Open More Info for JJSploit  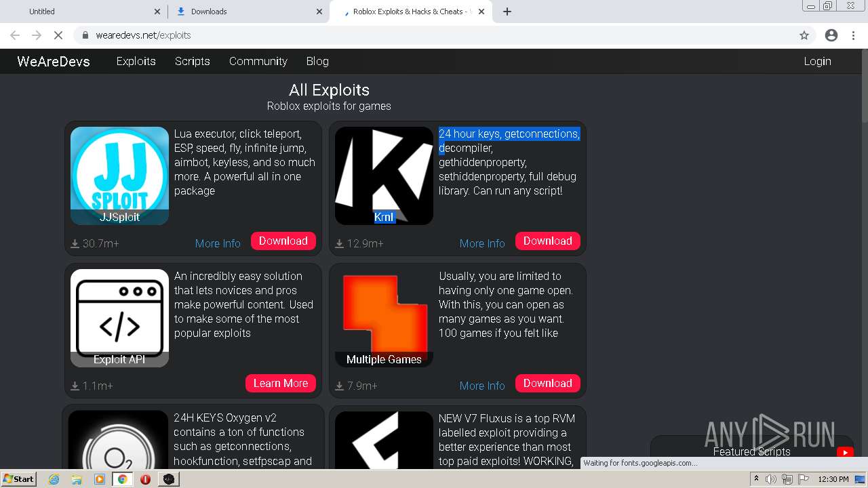[218, 243]
